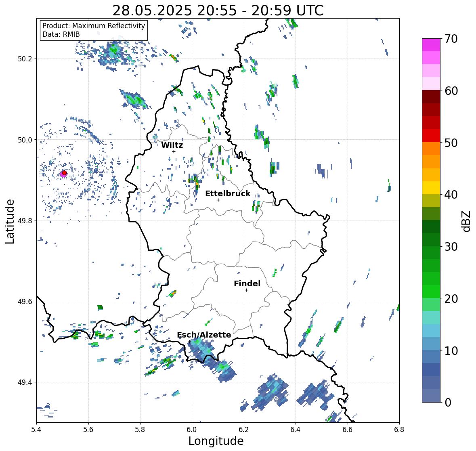Image resolution: width=476 pixels, height=451 pixels.
Task: Click the latitude tick label 50.0
Action: 25,140
